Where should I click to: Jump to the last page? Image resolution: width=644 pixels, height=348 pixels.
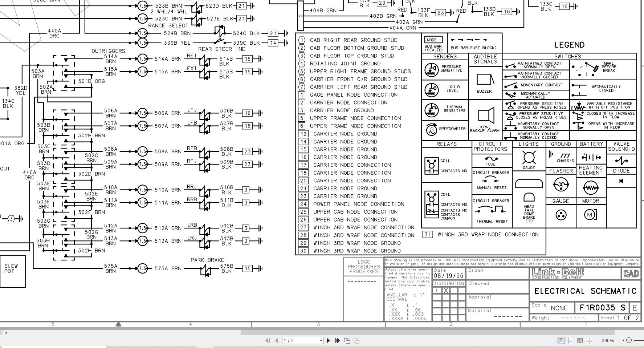point(337,341)
